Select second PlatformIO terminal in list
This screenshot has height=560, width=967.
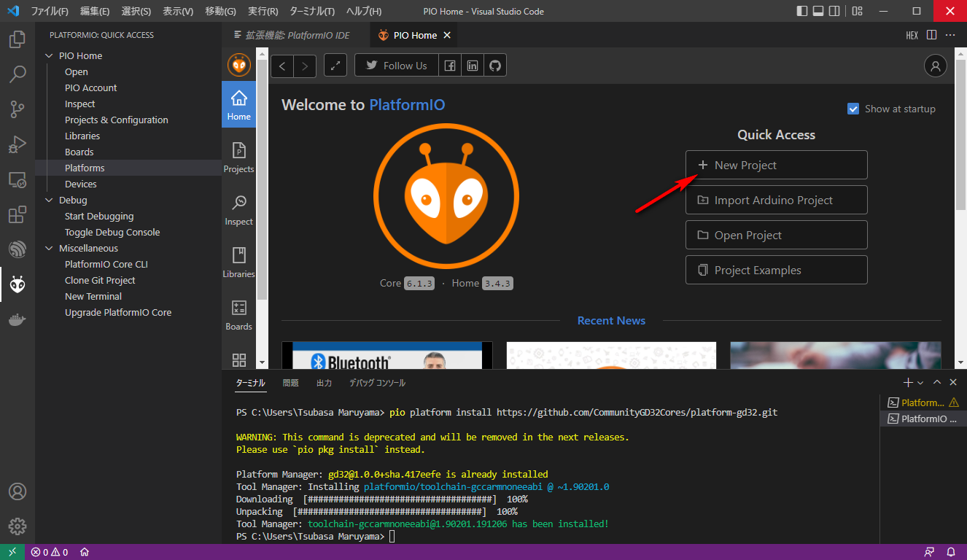(x=923, y=419)
